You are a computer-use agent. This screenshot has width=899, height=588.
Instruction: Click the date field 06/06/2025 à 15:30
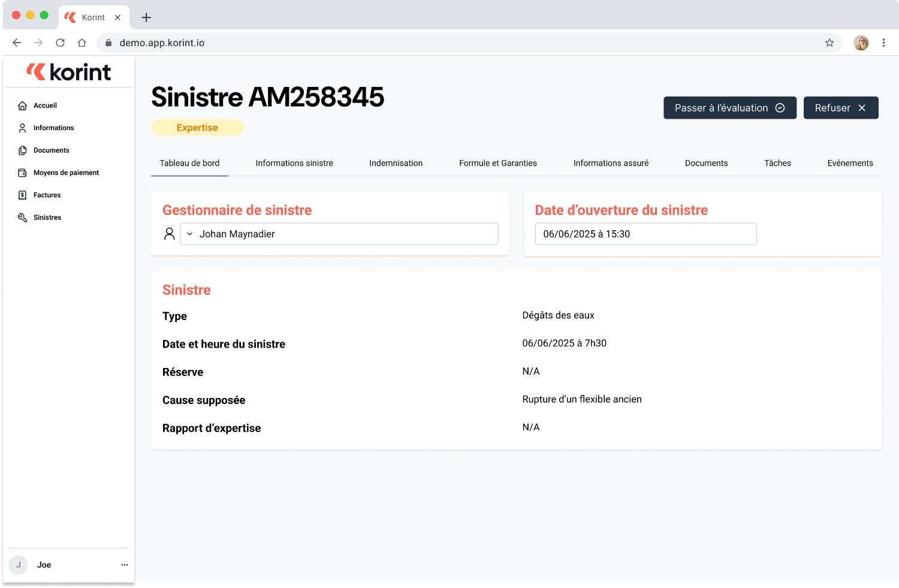645,234
